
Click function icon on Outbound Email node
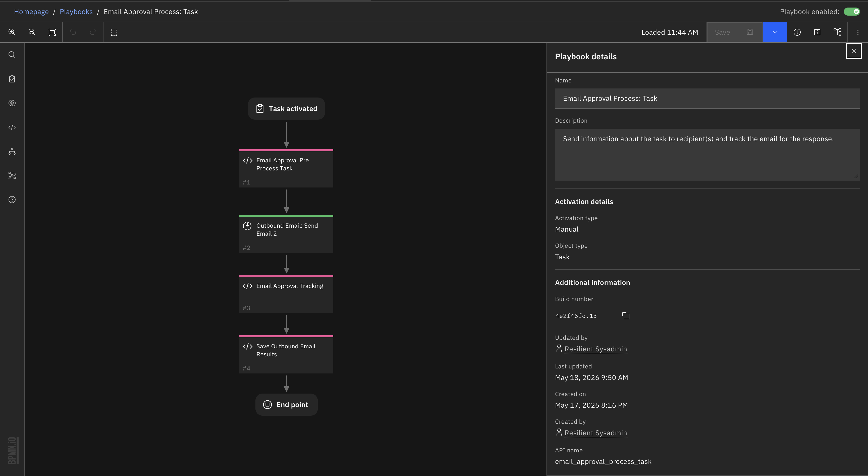[x=247, y=226]
